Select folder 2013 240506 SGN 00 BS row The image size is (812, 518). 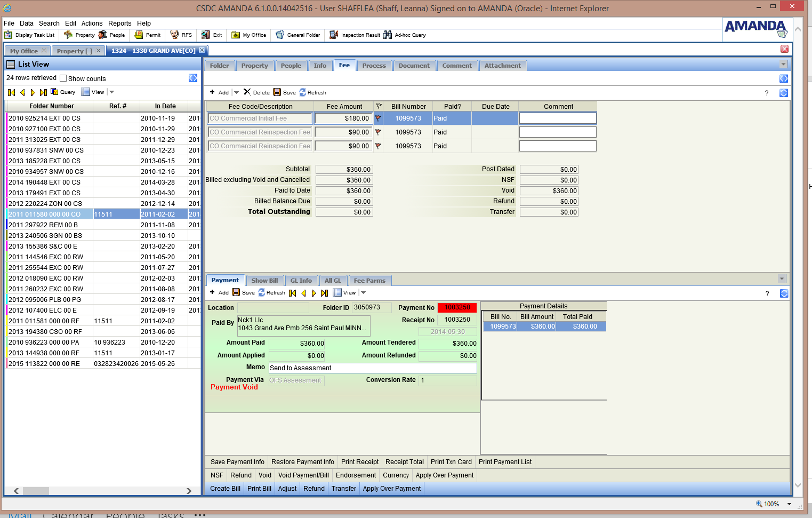[45, 235]
